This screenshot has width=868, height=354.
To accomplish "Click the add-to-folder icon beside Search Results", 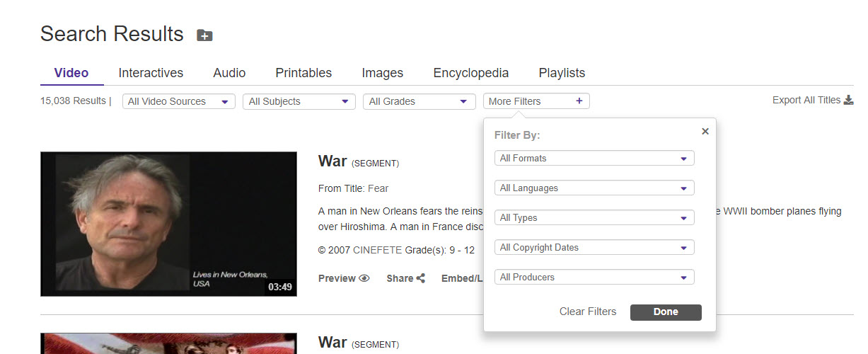I will coord(204,35).
